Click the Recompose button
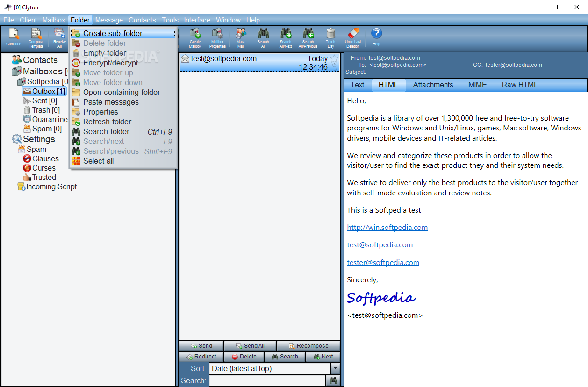The width and height of the screenshot is (588, 387). (x=308, y=346)
